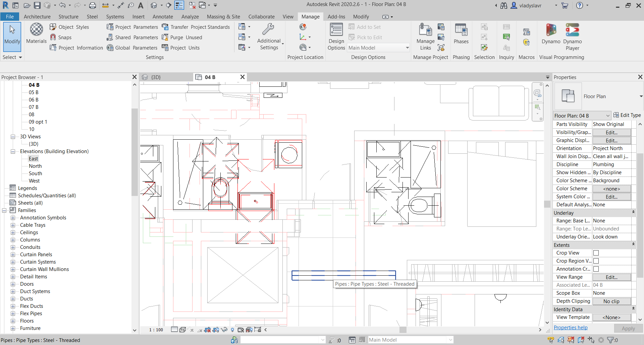Viewport: 644px width, 345px height.
Task: Open Transfer Project Standards
Action: tap(196, 27)
